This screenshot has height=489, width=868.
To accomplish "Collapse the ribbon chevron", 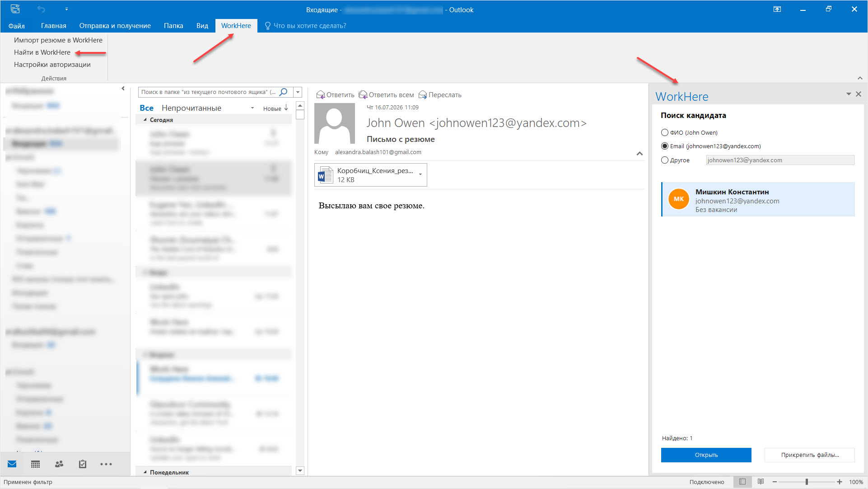I will [x=860, y=78].
